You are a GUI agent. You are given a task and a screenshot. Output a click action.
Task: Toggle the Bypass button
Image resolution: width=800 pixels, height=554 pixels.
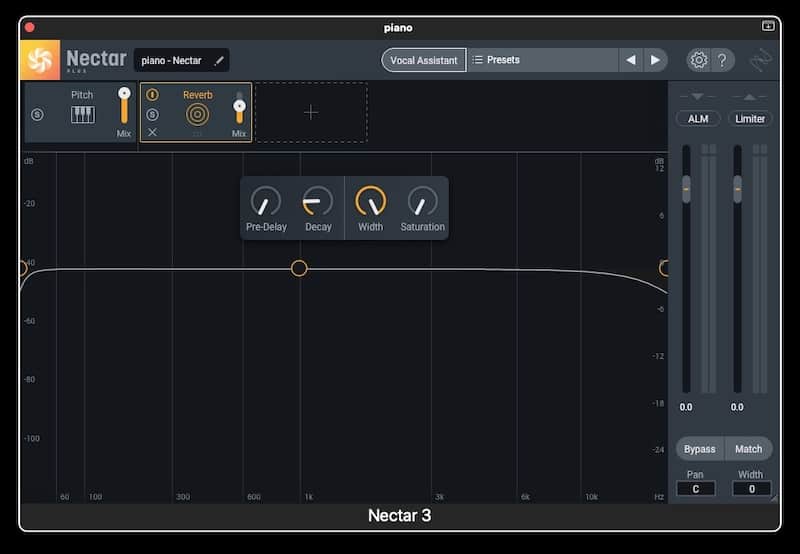click(699, 449)
